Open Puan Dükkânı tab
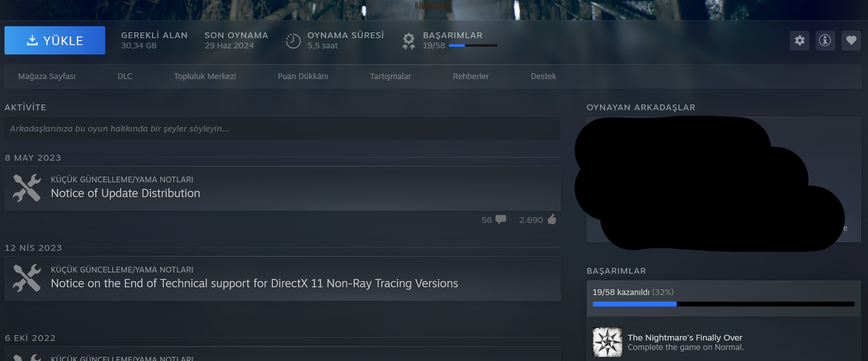The image size is (868, 361). [x=303, y=76]
